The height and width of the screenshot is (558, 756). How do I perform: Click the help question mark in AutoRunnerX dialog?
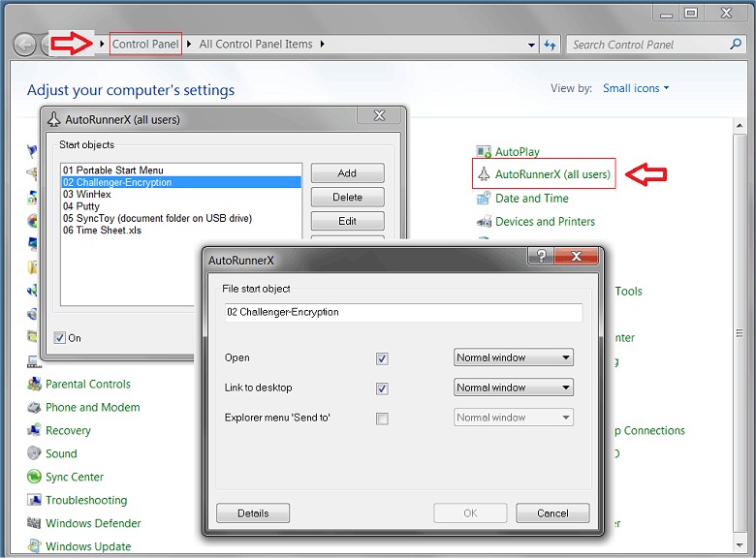click(542, 256)
